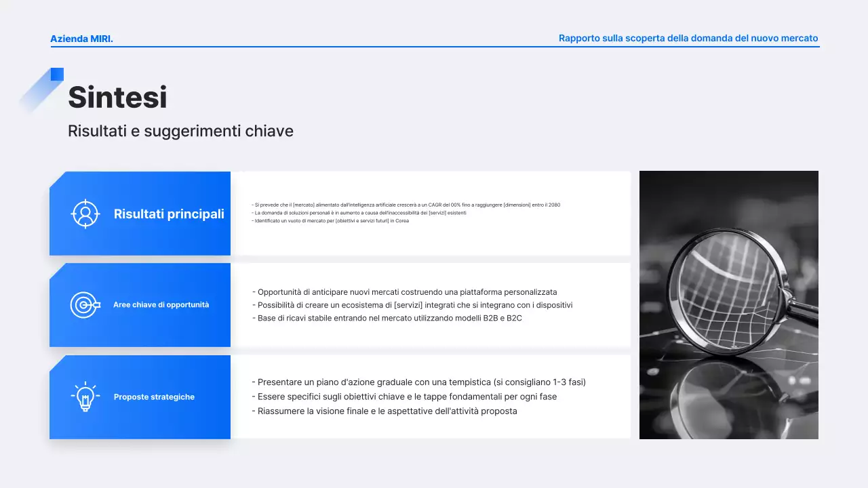Open the Azienda MIRI. header link
Viewport: 868px width, 488px height.
(82, 39)
